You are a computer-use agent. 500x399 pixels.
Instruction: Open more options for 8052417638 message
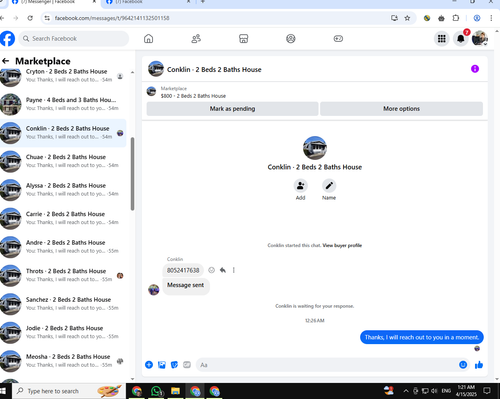(234, 270)
